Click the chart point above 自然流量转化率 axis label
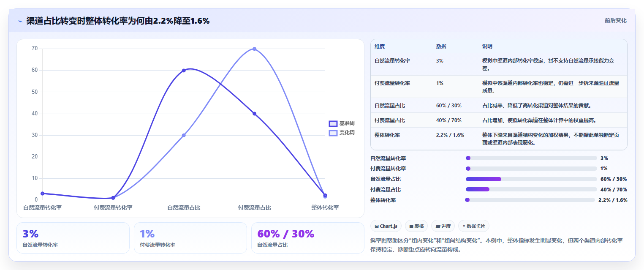Viewport: 644px width, 270px height. (42, 194)
